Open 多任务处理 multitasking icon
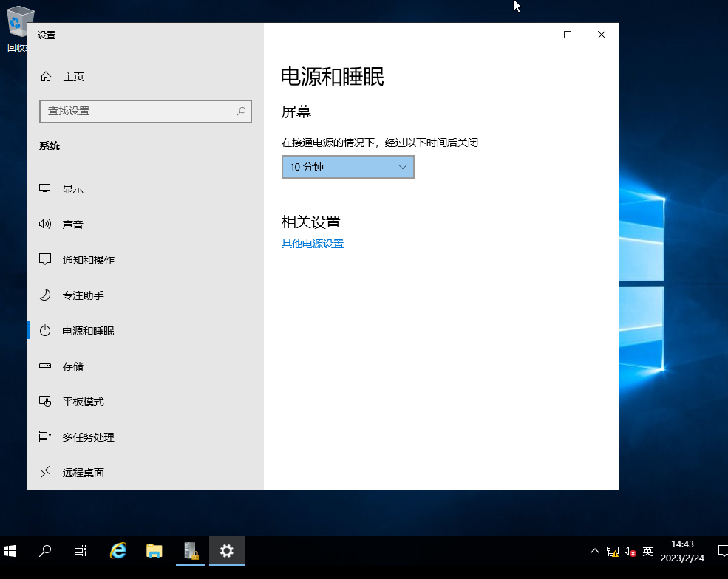728x579 pixels. [x=45, y=436]
